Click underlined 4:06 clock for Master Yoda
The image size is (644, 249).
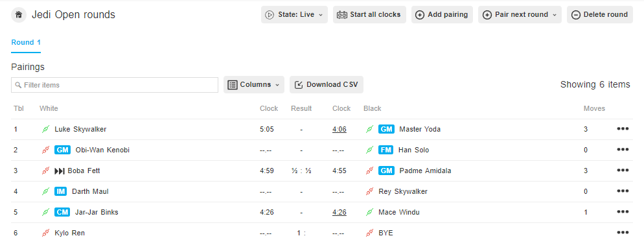tap(339, 130)
